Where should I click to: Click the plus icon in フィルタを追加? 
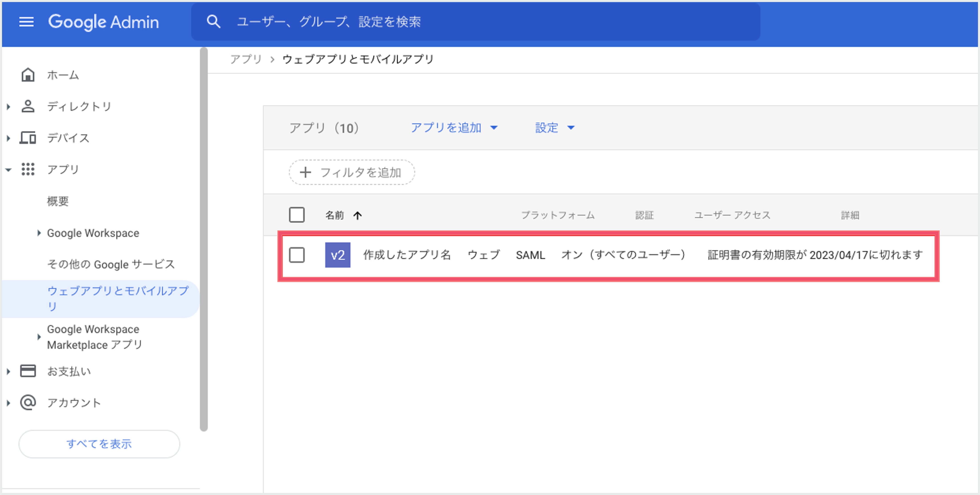(305, 172)
